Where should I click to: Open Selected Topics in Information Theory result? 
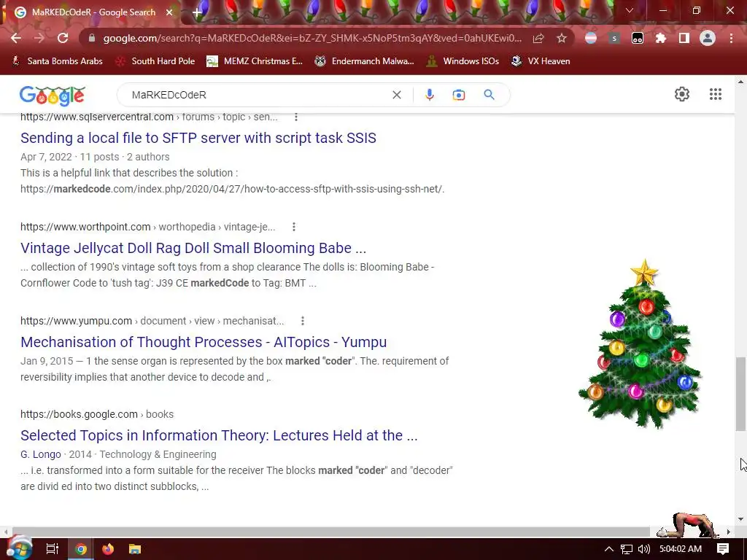[219, 436]
